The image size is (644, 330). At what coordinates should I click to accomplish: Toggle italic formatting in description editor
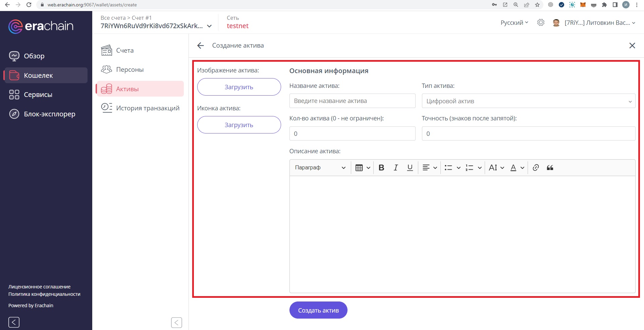click(396, 168)
